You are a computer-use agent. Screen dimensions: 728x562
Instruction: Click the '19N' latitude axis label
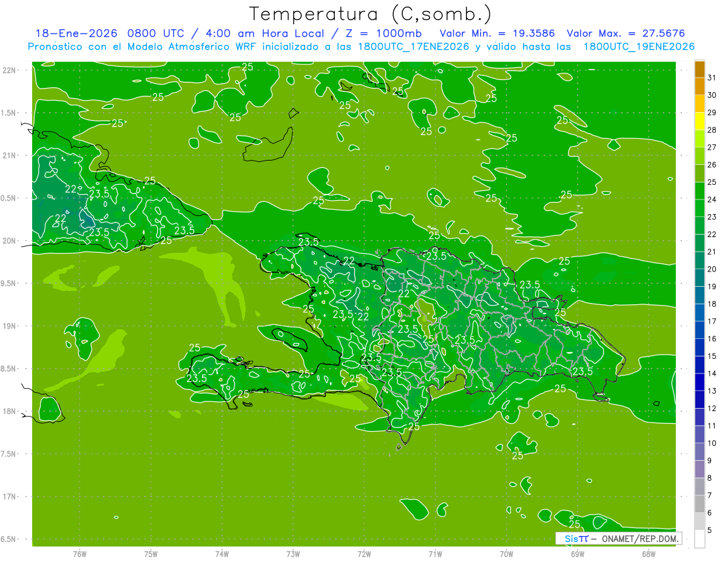tap(9, 326)
